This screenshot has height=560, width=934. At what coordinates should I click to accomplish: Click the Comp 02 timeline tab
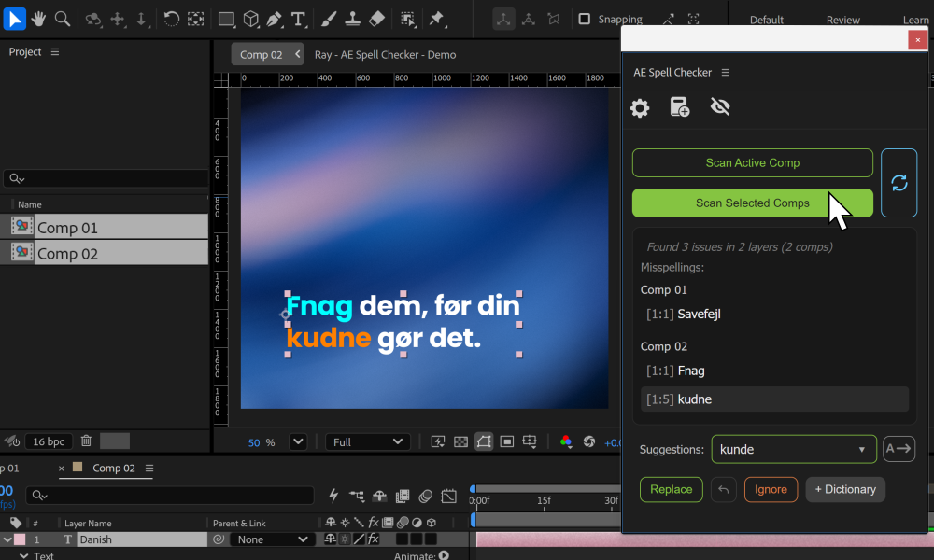click(113, 469)
